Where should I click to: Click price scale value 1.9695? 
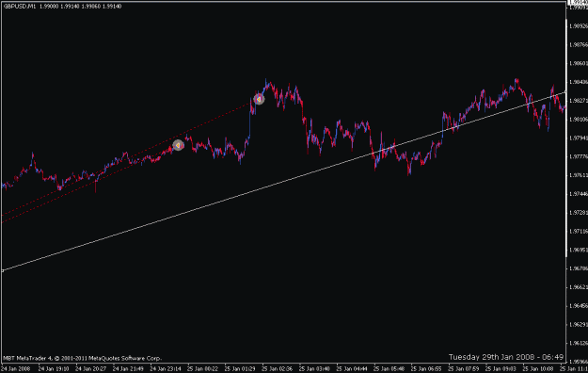coord(579,250)
